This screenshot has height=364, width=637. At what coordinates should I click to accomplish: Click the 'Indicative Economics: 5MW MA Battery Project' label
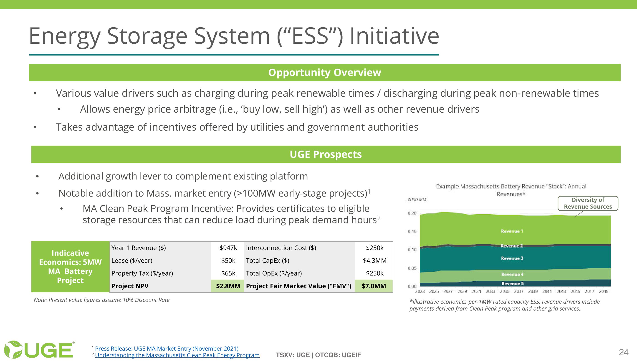[x=70, y=267]
